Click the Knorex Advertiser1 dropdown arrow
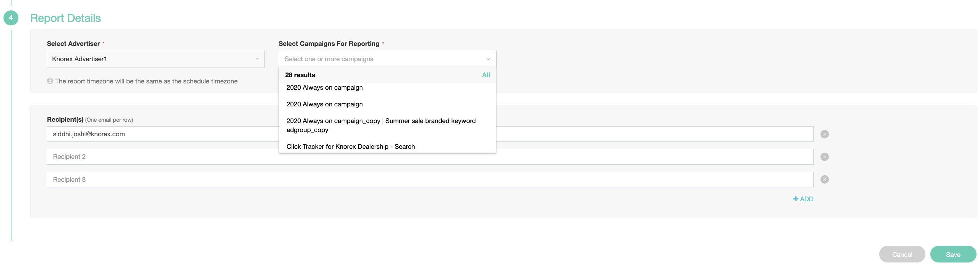 [x=257, y=59]
